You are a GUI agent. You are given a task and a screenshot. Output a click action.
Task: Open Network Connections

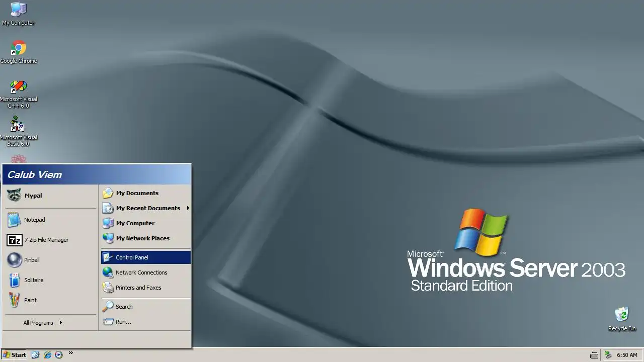pos(146,273)
